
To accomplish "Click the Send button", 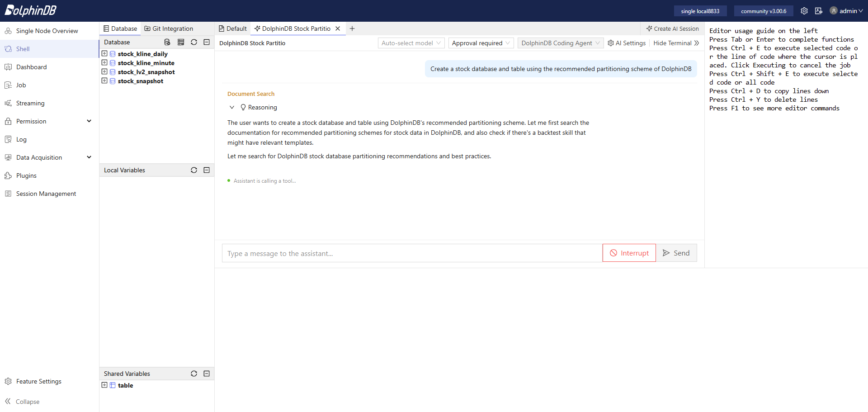I will [x=676, y=253].
